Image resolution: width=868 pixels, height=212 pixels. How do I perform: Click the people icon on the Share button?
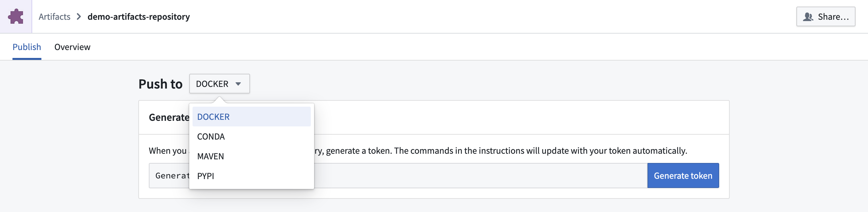coord(808,16)
